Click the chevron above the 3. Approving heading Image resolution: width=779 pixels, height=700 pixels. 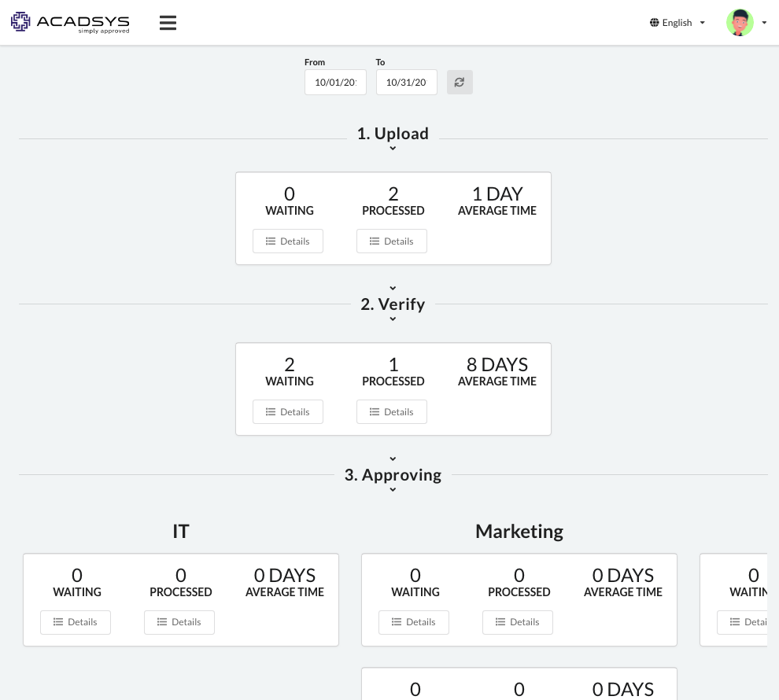pyautogui.click(x=393, y=459)
